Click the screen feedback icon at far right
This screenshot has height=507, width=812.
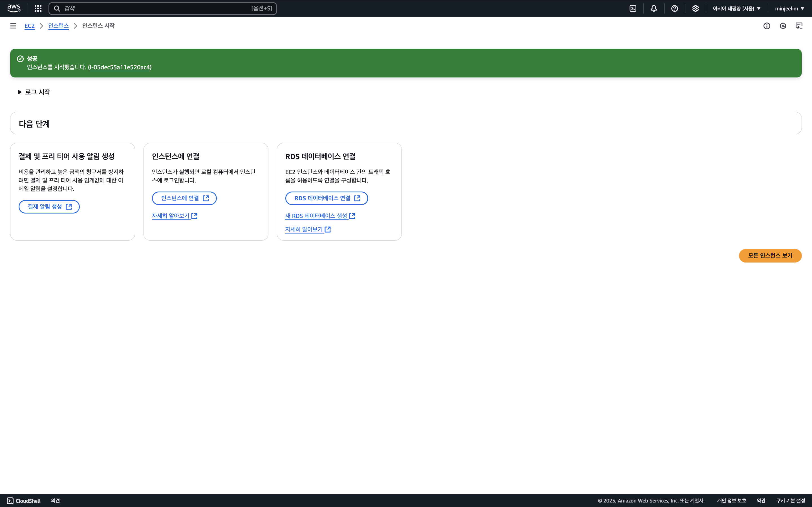tap(799, 26)
